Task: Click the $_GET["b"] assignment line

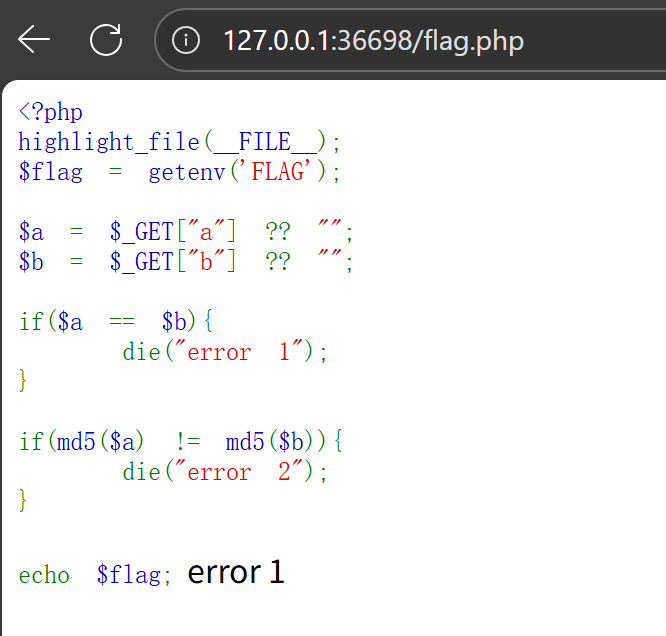Action: (186, 263)
